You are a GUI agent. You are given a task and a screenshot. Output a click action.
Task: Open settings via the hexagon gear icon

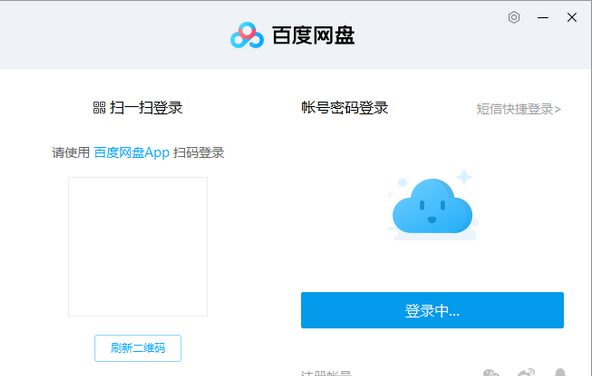[514, 17]
